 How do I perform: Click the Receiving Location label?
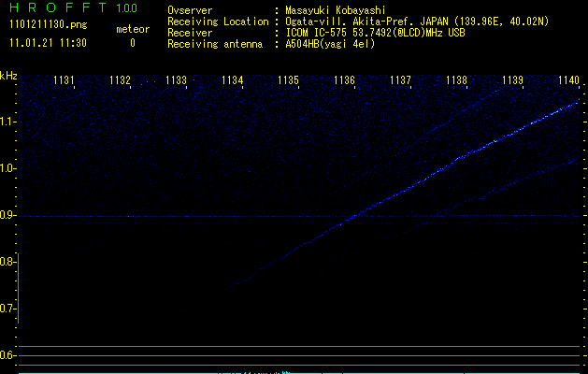coord(218,22)
